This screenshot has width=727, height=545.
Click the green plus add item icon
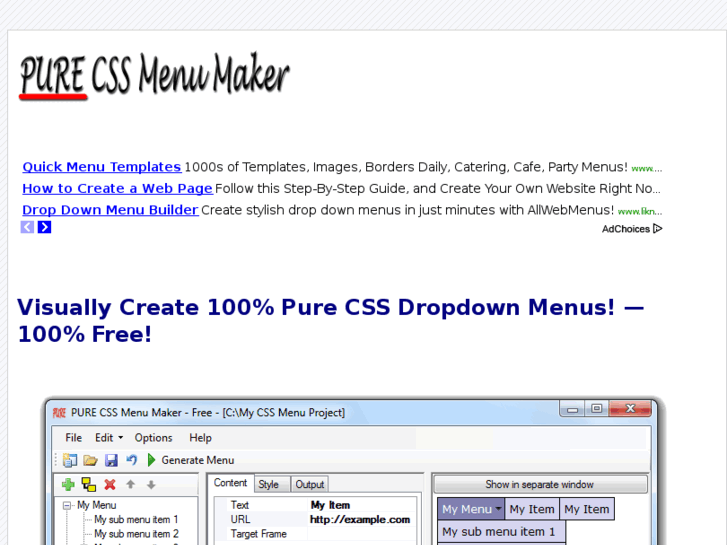[x=68, y=485]
